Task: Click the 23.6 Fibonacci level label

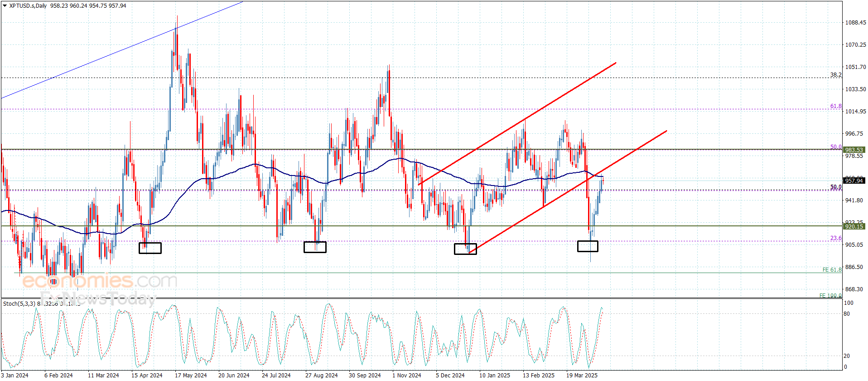Action: coord(836,238)
